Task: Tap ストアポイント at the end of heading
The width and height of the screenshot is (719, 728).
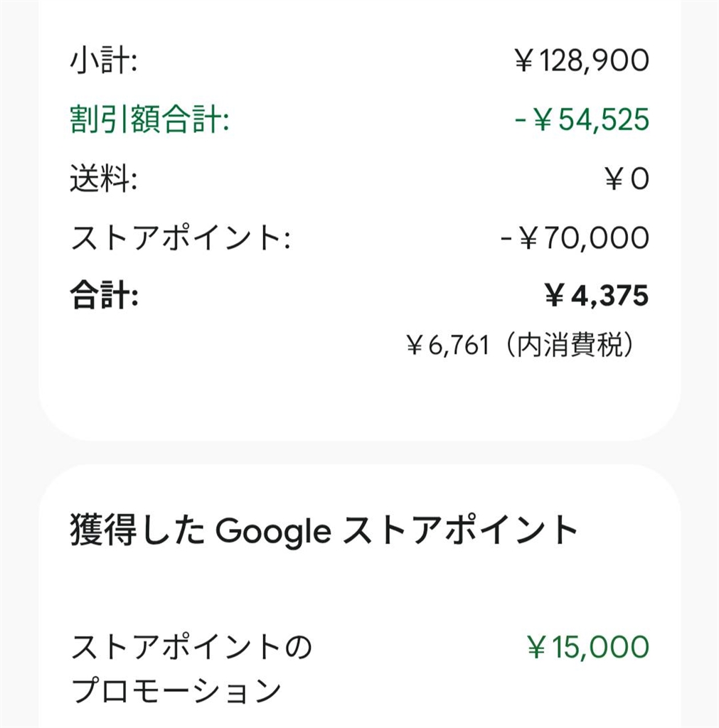Action: 460,530
